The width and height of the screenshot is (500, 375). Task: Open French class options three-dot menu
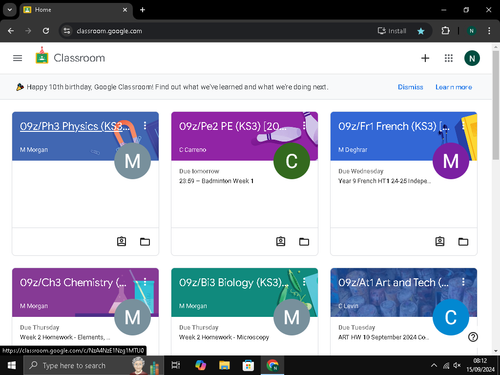(x=463, y=126)
